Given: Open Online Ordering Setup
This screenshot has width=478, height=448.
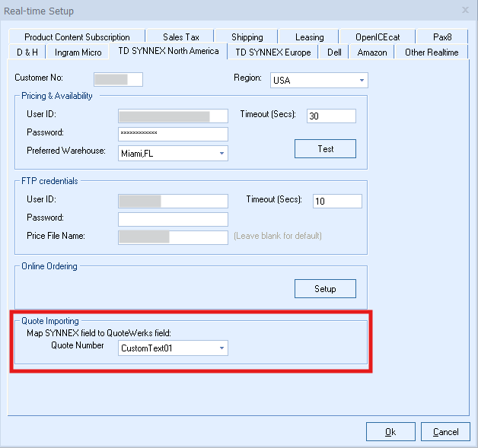Looking at the screenshot, I should coord(325,289).
